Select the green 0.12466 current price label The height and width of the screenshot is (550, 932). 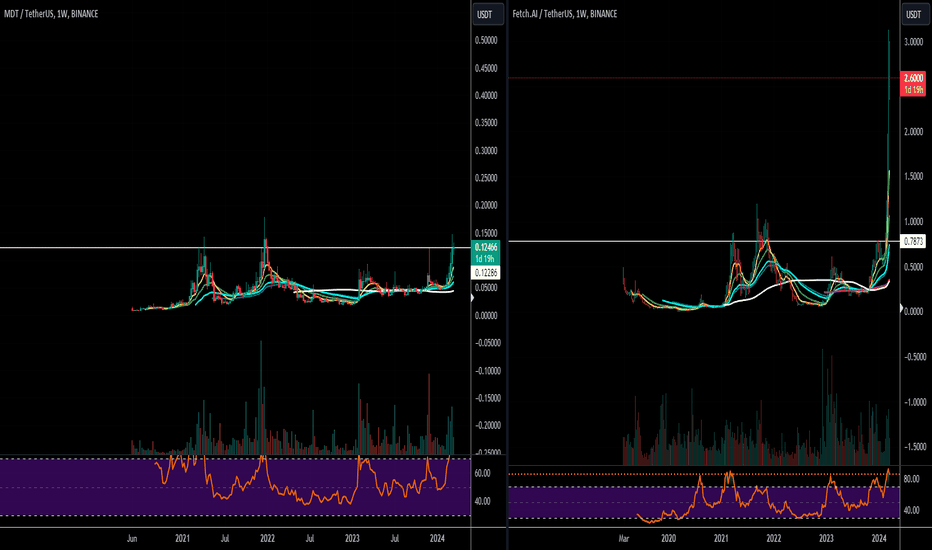point(486,253)
